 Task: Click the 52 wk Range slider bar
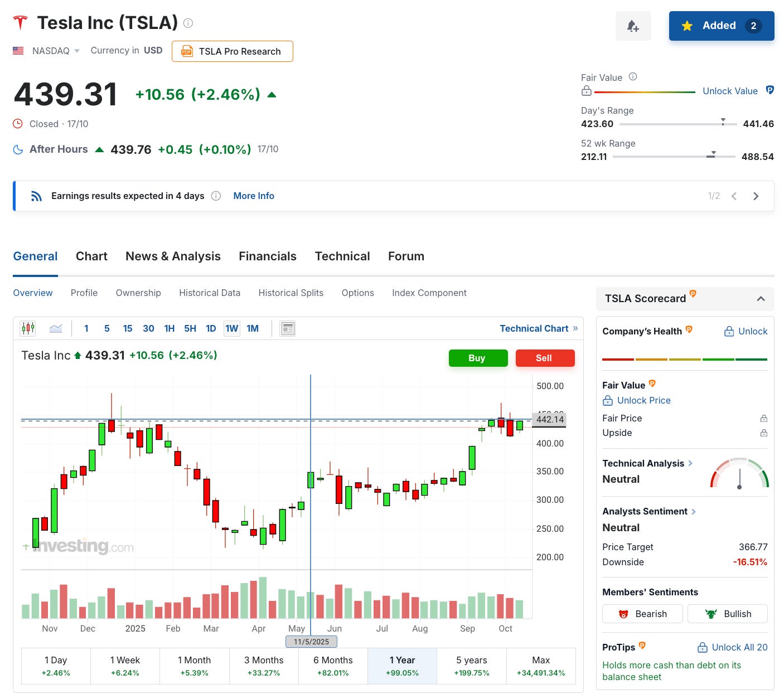click(674, 157)
